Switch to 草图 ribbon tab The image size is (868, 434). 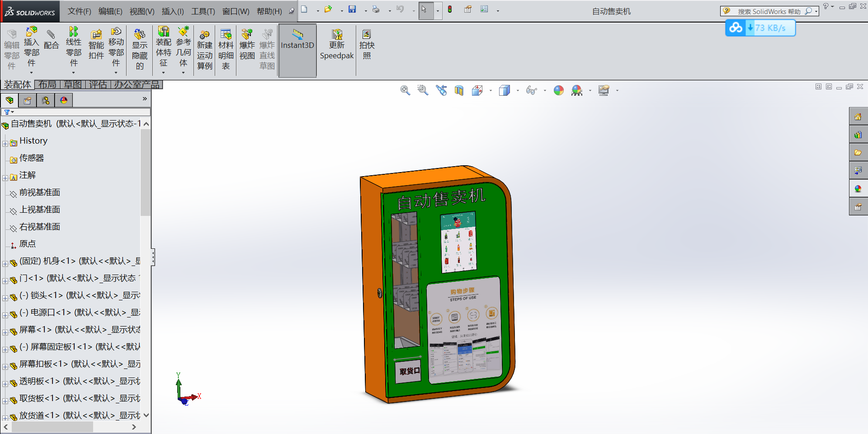pos(73,84)
